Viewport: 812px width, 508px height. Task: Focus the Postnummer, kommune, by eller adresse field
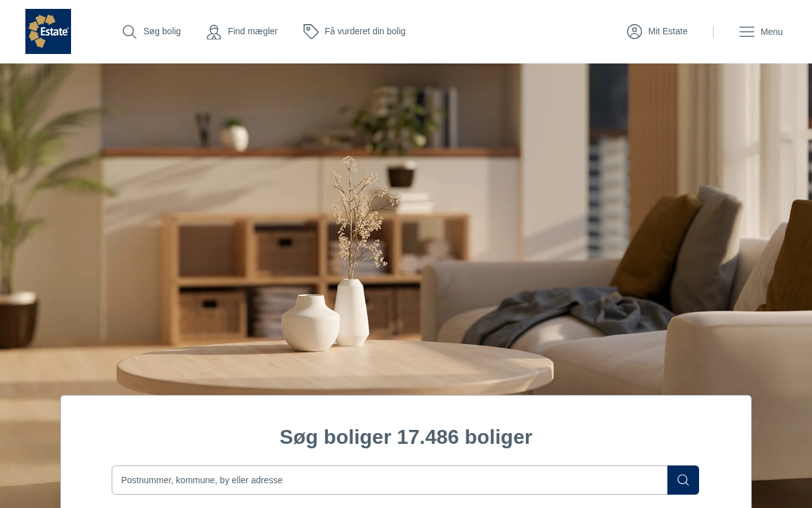pyautogui.click(x=390, y=480)
